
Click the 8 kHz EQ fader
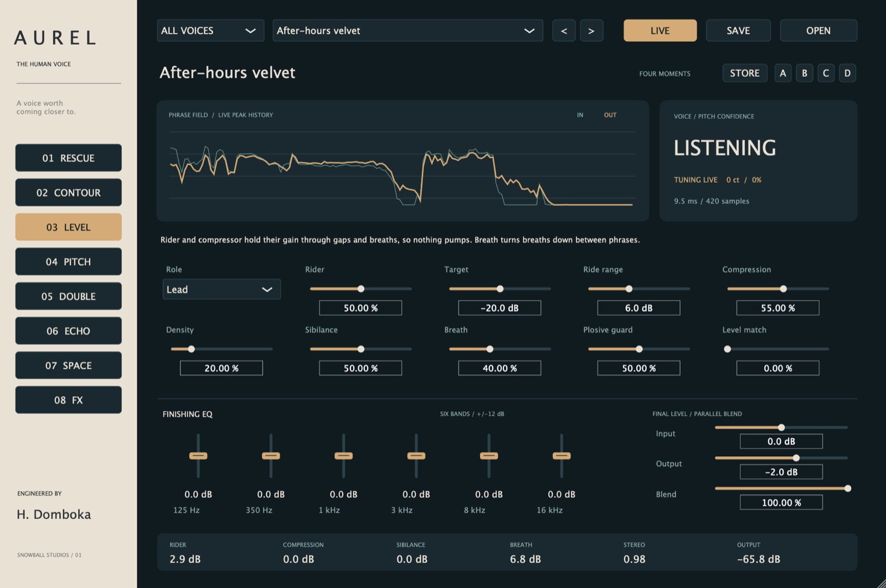click(489, 456)
